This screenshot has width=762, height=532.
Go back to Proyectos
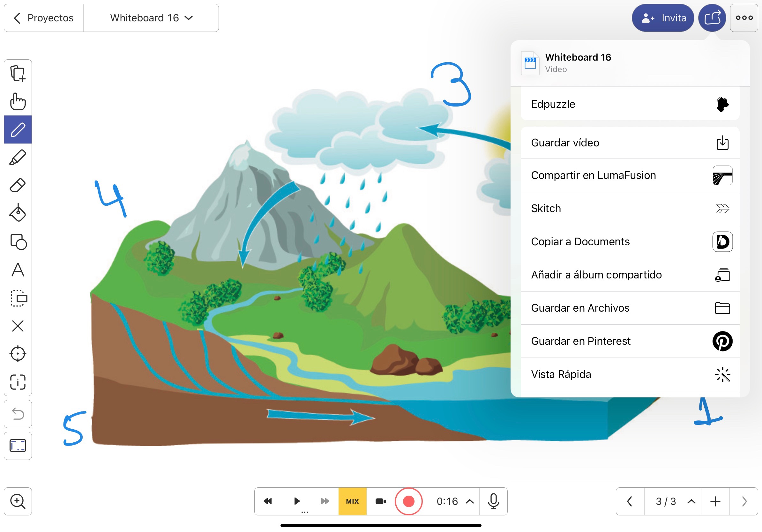[43, 18]
